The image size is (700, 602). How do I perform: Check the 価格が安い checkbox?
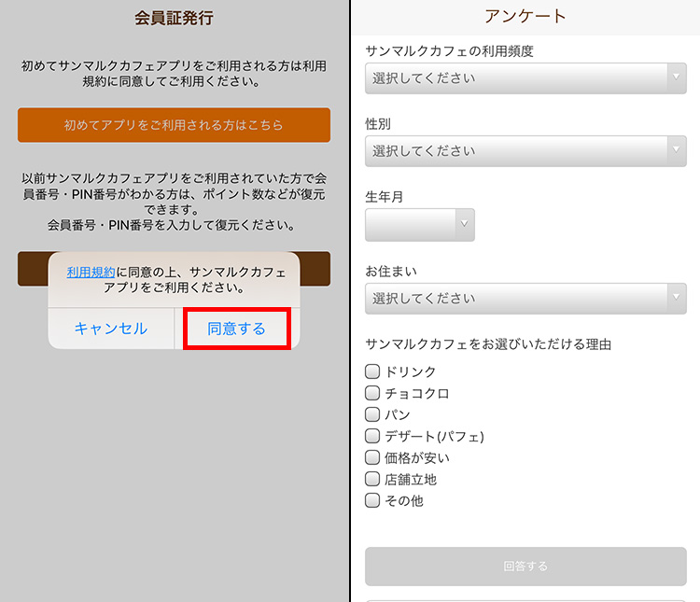pyautogui.click(x=372, y=457)
